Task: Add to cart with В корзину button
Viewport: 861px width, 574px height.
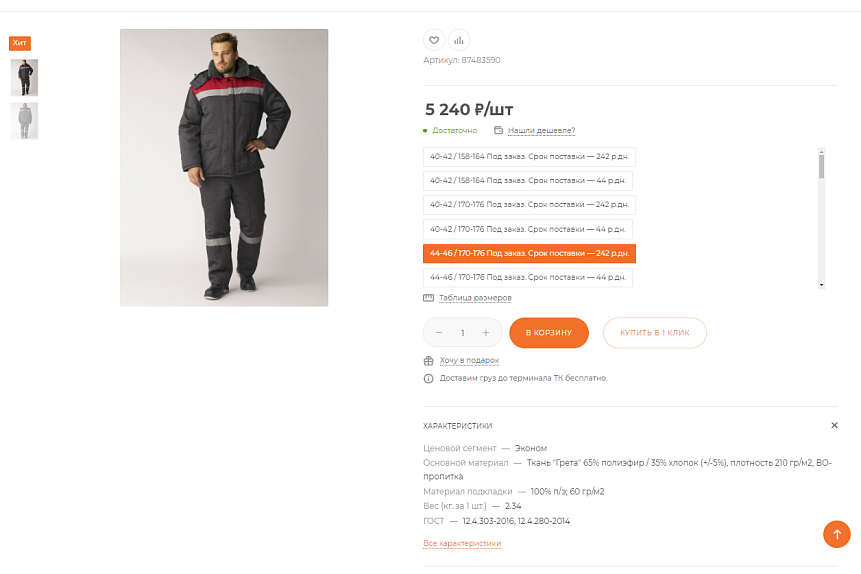Action: pos(549,333)
